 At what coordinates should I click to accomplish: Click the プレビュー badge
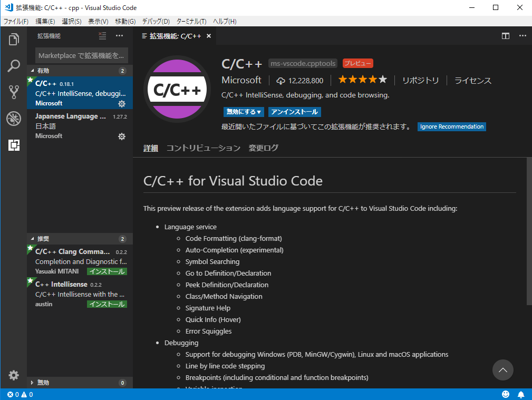pyautogui.click(x=357, y=63)
